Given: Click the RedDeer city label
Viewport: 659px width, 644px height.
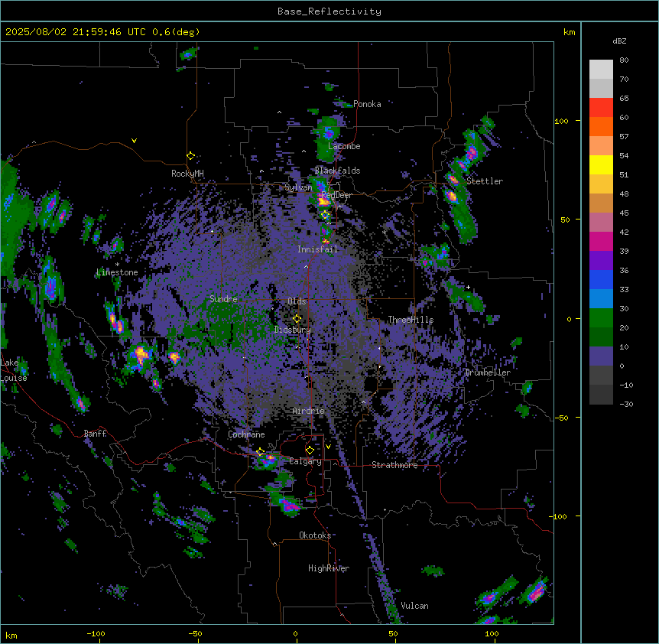Looking at the screenshot, I should pyautogui.click(x=336, y=195).
